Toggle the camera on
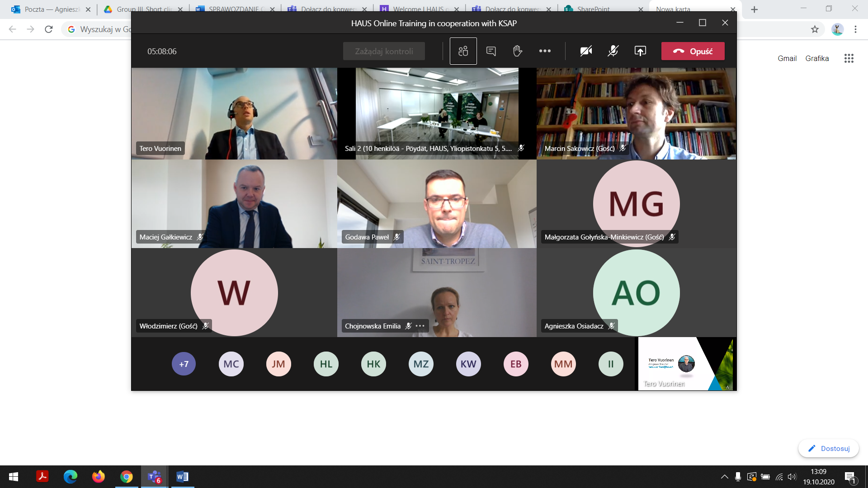This screenshot has width=868, height=488. [586, 51]
